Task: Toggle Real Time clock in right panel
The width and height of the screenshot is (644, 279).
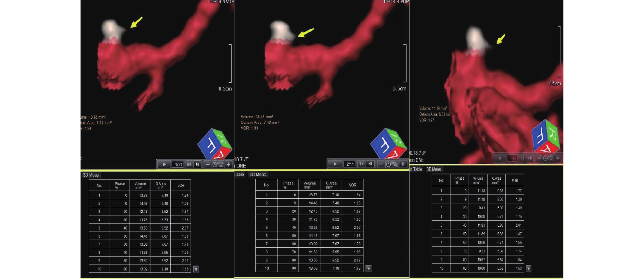Action: coord(548,158)
